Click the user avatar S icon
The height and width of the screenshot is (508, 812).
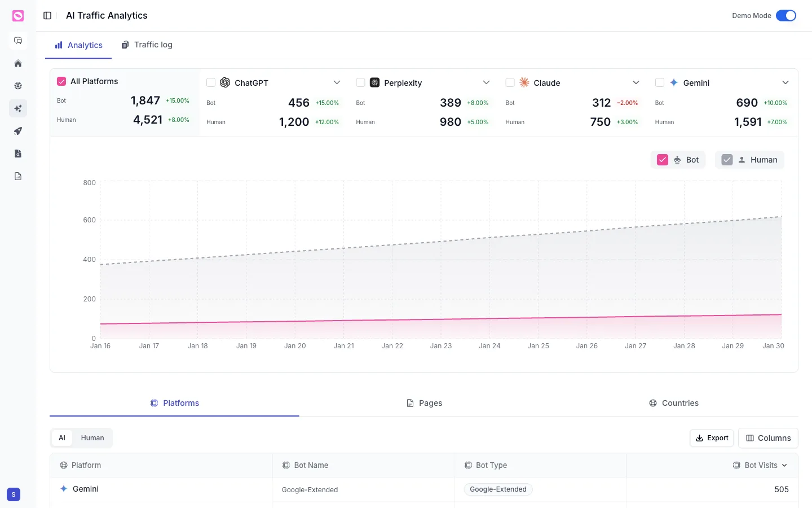pyautogui.click(x=14, y=494)
